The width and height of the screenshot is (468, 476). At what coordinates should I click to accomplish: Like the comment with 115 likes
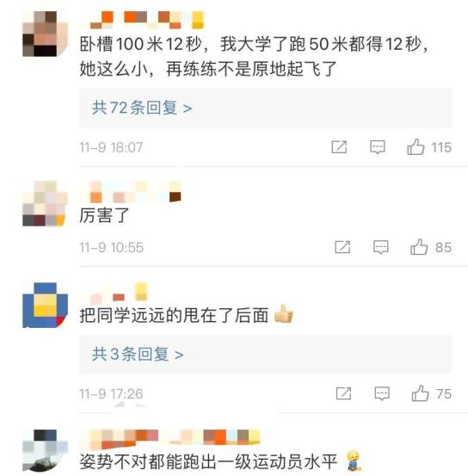click(x=416, y=147)
